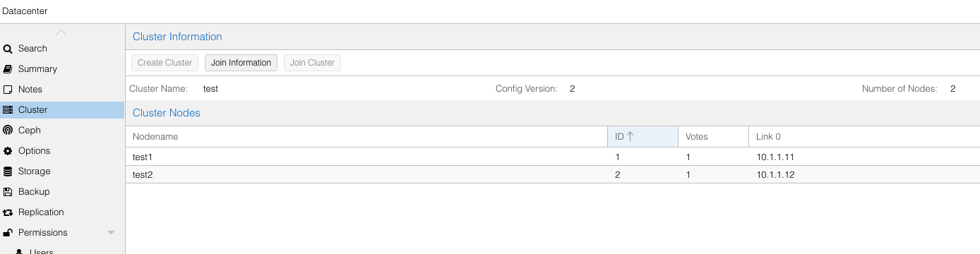
Task: Click the Cluster server icon
Action: coord(8,110)
